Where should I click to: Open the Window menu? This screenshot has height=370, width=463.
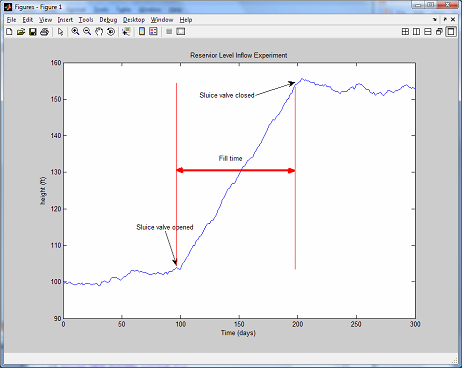(x=162, y=20)
